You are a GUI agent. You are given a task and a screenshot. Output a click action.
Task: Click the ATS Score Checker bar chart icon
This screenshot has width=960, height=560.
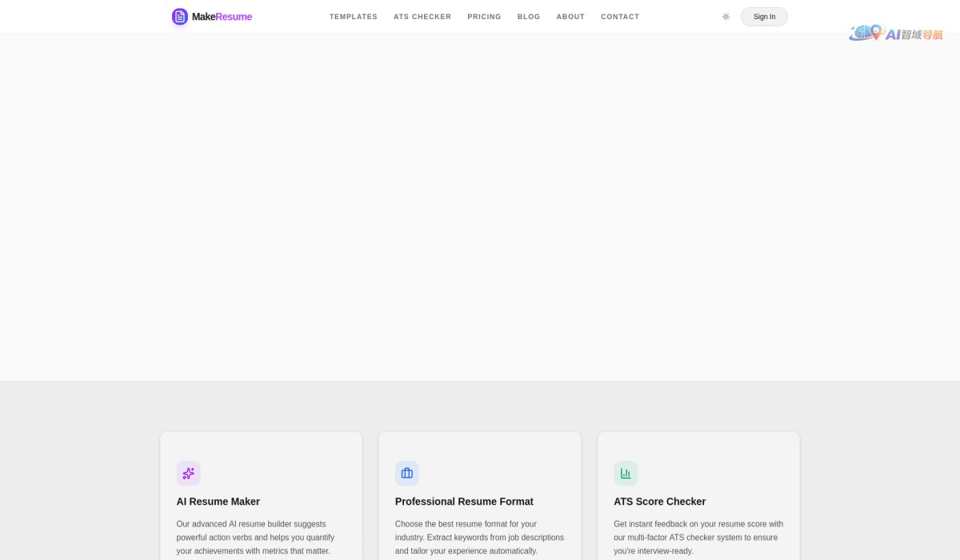point(626,474)
